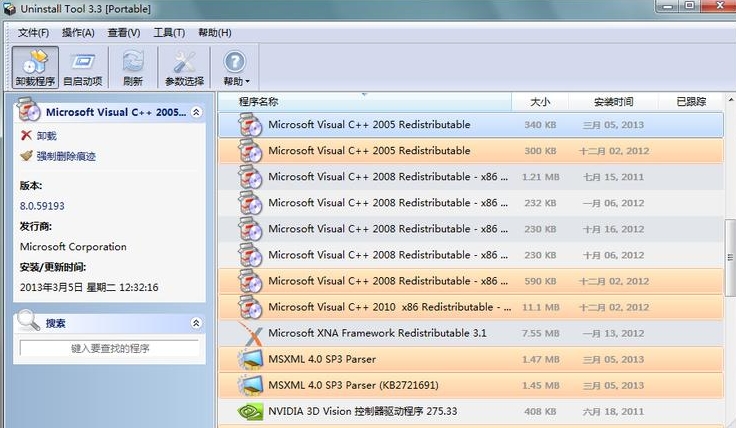Viewport: 736px width, 428px height.
Task: Sort by 程序名称 column header
Action: coord(365,102)
